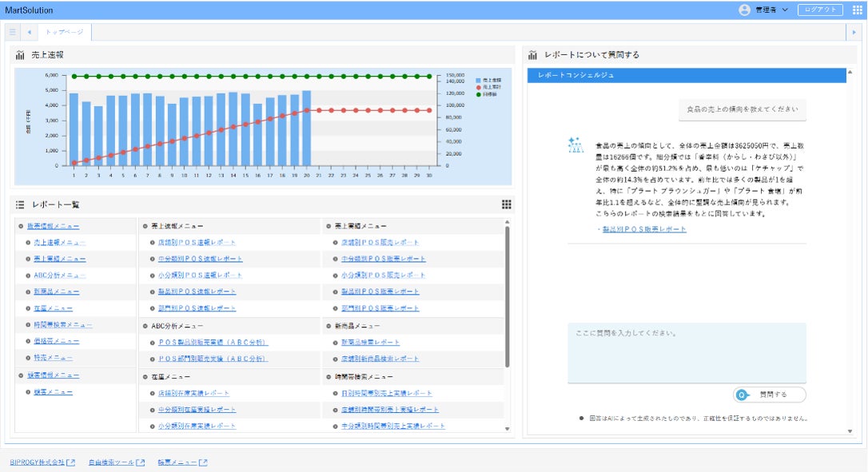The width and height of the screenshot is (868, 472).
Task: Click list icon beside レポート一覧 title
Action: pos(20,204)
